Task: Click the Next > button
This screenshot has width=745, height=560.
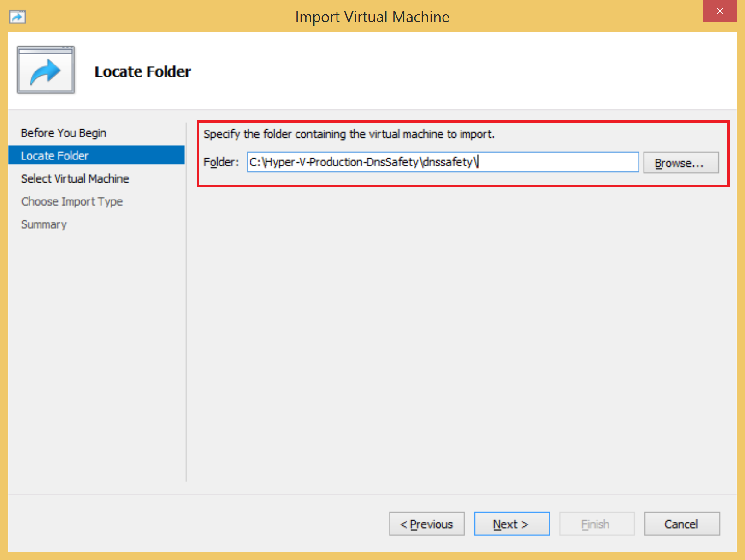Action: 512,524
